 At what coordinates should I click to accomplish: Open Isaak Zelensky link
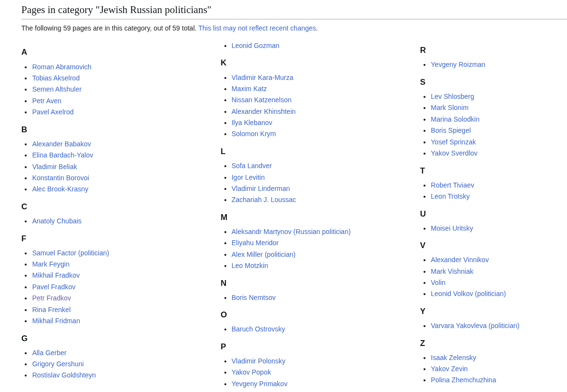(453, 358)
